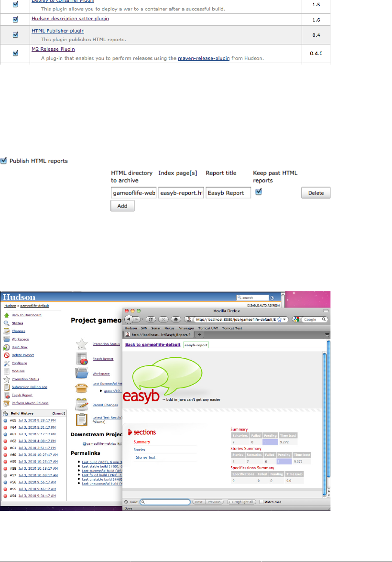This screenshot has width=392, height=562.
Task: Select the Easyb_Report Firefox browser tab
Action: pyautogui.click(x=159, y=335)
